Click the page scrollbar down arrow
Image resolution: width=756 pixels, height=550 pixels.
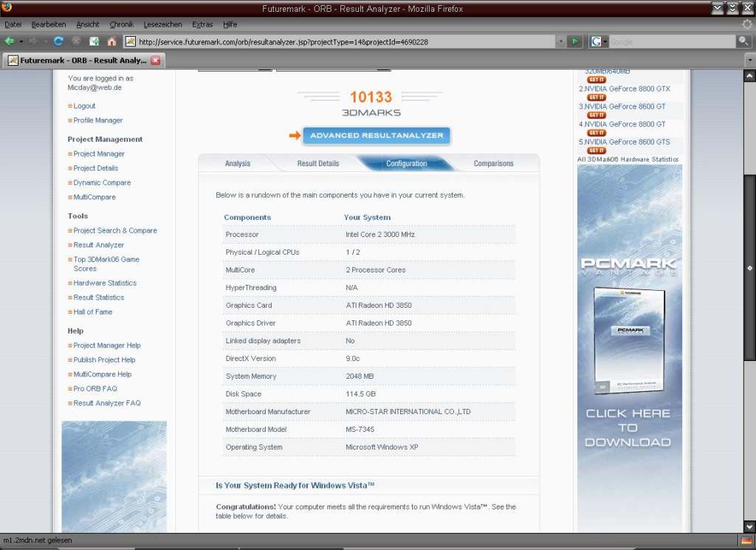(x=749, y=526)
